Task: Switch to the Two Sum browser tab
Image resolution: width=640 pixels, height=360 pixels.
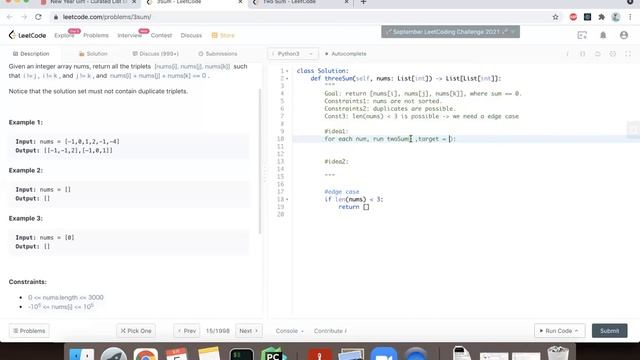Action: tap(301, 2)
